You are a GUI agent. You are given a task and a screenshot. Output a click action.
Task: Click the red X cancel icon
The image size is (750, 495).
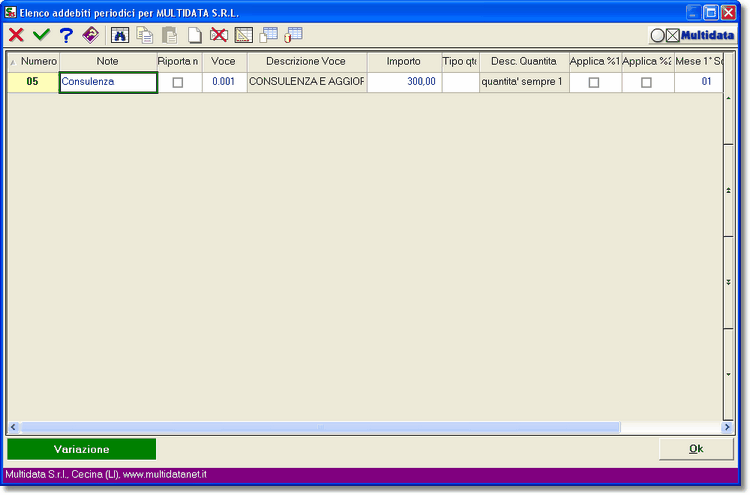pos(16,35)
